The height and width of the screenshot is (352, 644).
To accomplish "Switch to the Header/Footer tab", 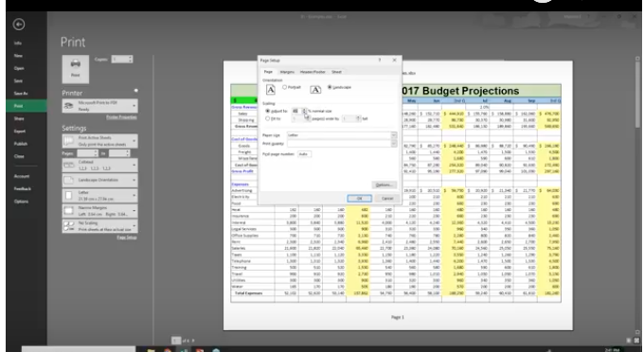I will click(x=313, y=72).
